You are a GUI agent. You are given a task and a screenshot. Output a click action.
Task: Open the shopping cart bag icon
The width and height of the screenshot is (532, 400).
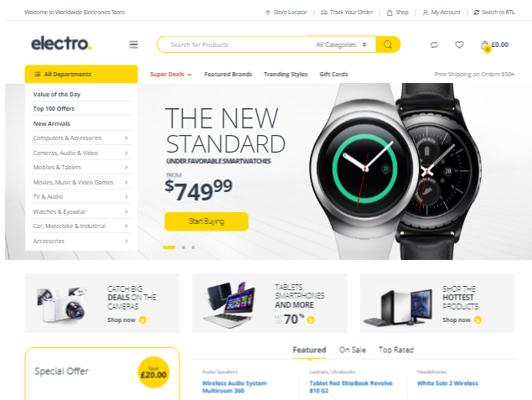point(485,45)
